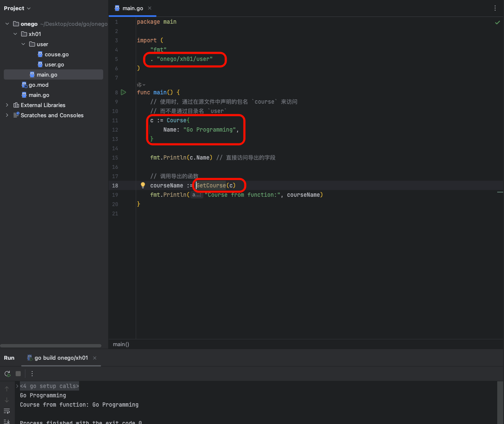Open the author inlay hint above main
This screenshot has width=504, height=424.
[141, 85]
